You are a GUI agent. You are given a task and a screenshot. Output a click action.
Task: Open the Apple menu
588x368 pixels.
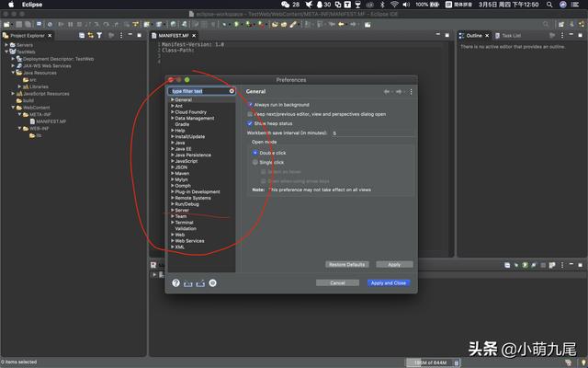pos(11,5)
